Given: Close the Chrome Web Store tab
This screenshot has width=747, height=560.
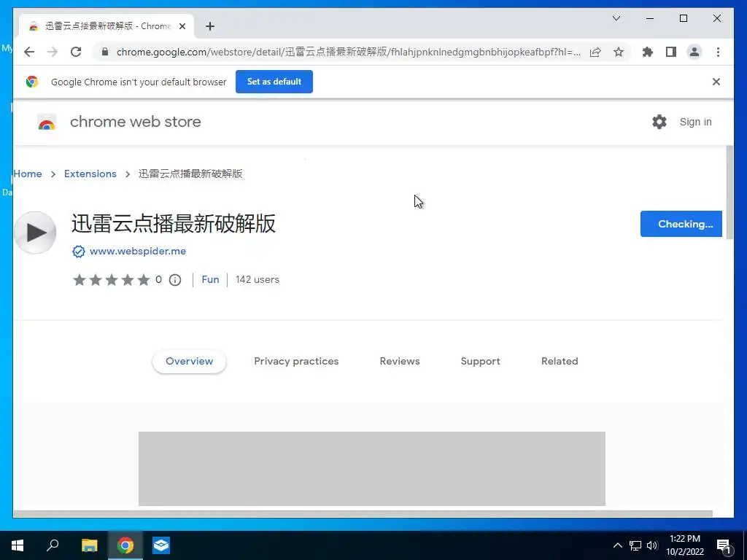Looking at the screenshot, I should tap(182, 26).
